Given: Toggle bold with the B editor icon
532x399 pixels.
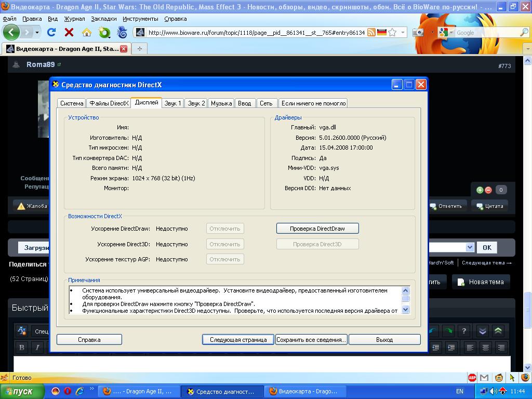Looking at the screenshot, I should click(22, 348).
